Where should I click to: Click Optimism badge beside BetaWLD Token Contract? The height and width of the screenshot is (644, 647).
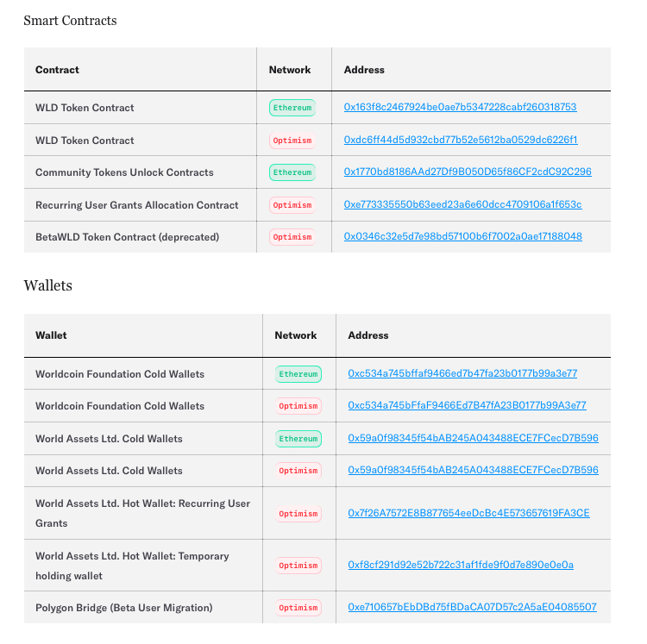click(292, 237)
